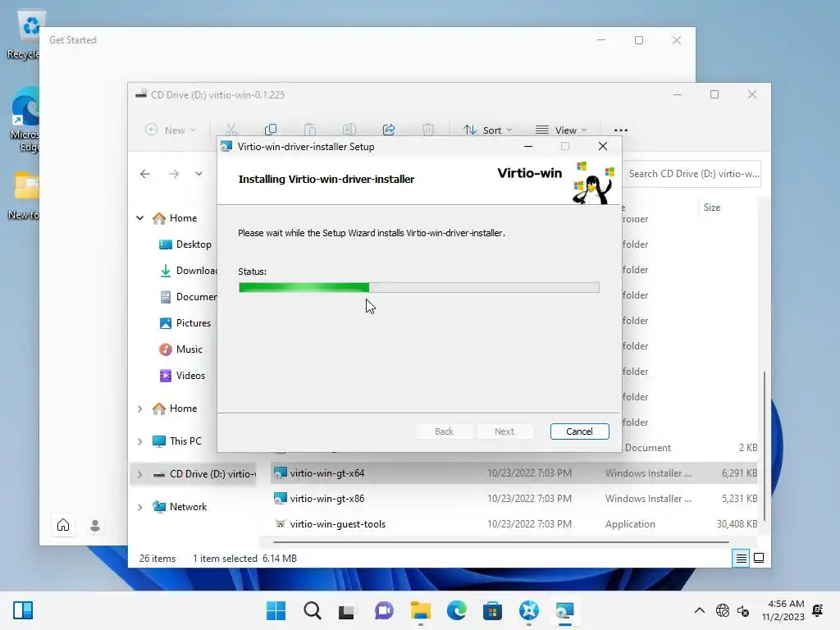The image size is (840, 630).
Task: Open the Windows Start menu
Action: tap(276, 610)
